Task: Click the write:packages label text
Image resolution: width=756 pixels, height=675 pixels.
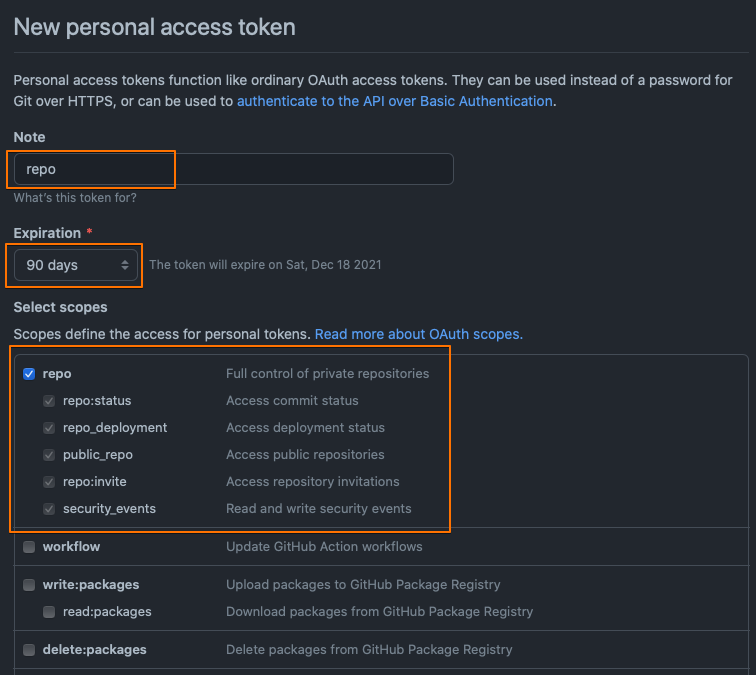Action: click(91, 584)
